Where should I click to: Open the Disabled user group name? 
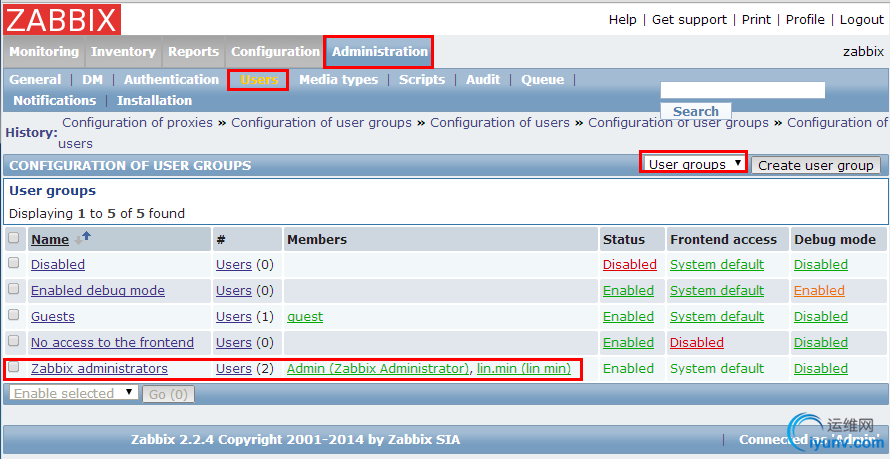58,264
